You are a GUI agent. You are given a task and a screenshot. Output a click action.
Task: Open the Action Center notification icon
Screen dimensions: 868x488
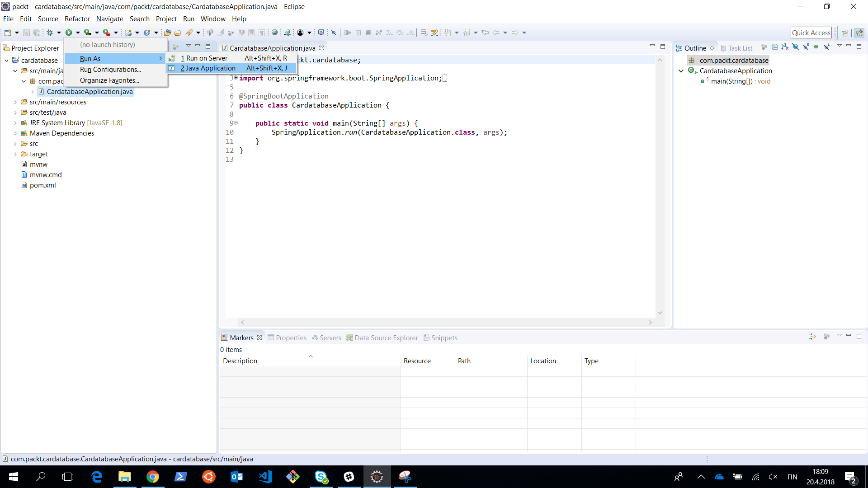[x=850, y=477]
